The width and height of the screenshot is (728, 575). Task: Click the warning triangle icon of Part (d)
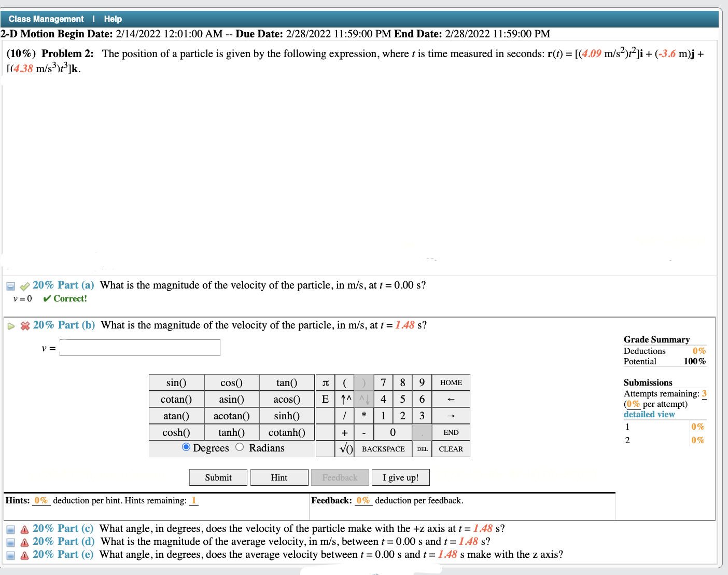click(24, 543)
